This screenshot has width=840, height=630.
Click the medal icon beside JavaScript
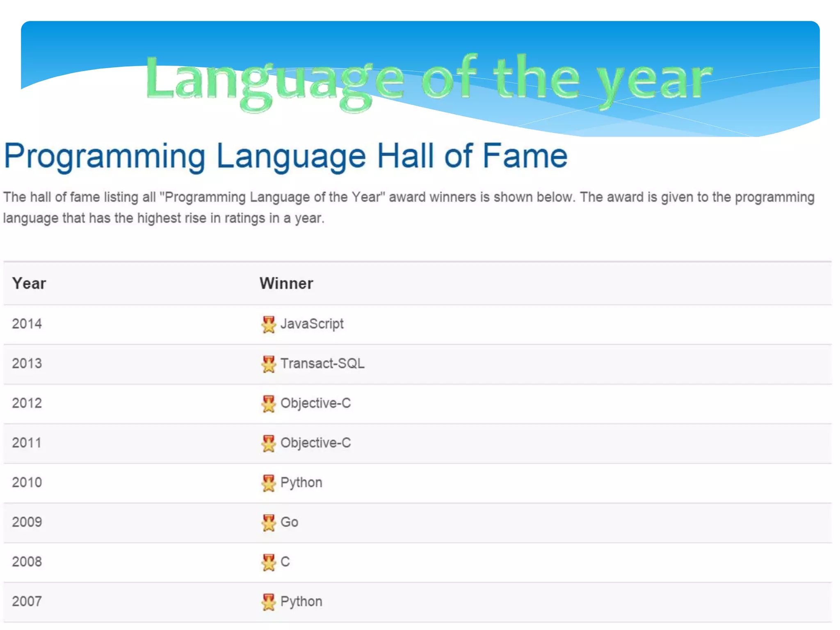pos(268,324)
